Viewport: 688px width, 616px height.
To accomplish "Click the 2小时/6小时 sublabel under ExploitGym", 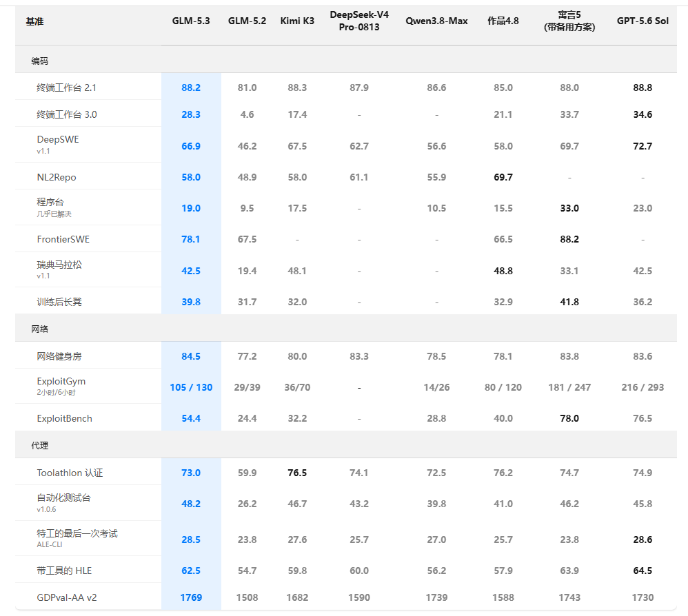I will [x=56, y=392].
